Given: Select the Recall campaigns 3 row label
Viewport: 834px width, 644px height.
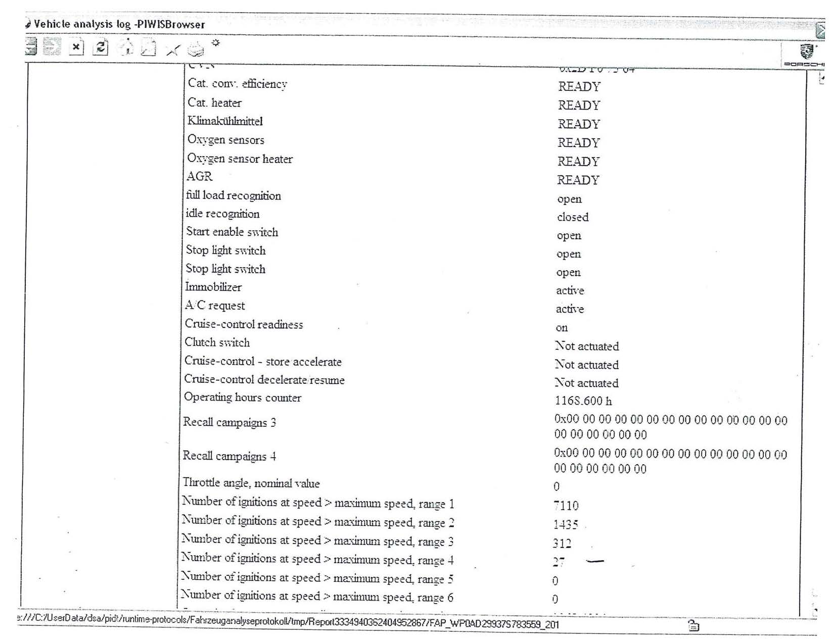Looking at the screenshot, I should 229,422.
